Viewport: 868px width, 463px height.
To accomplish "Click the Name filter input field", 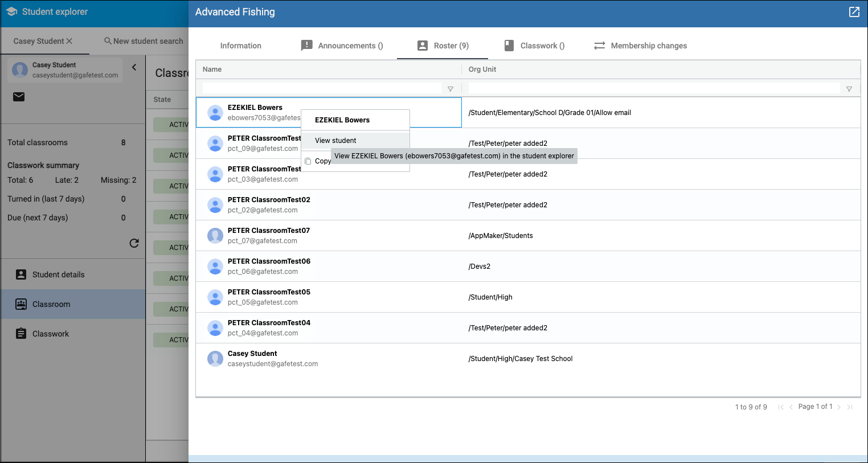I will pyautogui.click(x=322, y=88).
